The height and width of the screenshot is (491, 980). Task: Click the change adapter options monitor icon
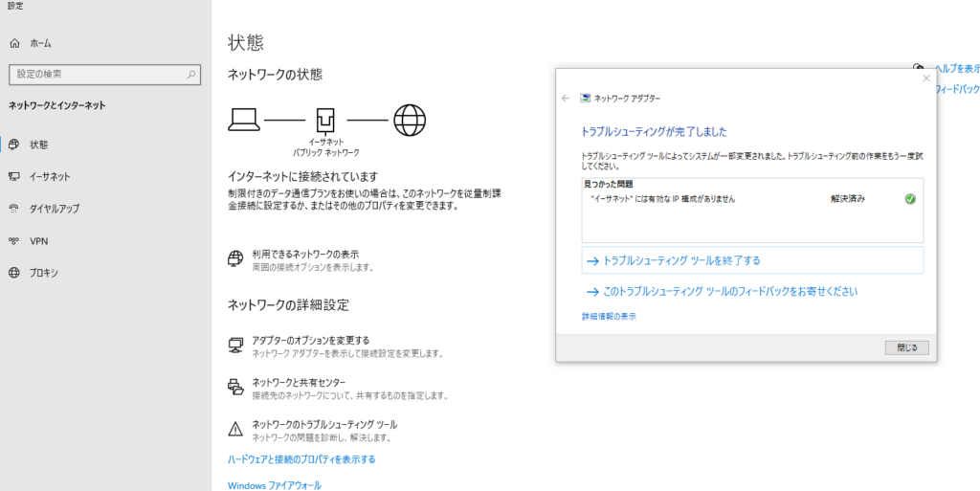[x=235, y=345]
